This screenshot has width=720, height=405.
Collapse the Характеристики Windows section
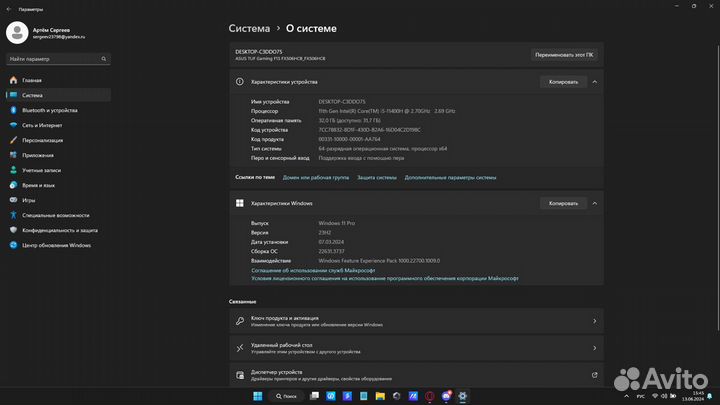pos(595,203)
